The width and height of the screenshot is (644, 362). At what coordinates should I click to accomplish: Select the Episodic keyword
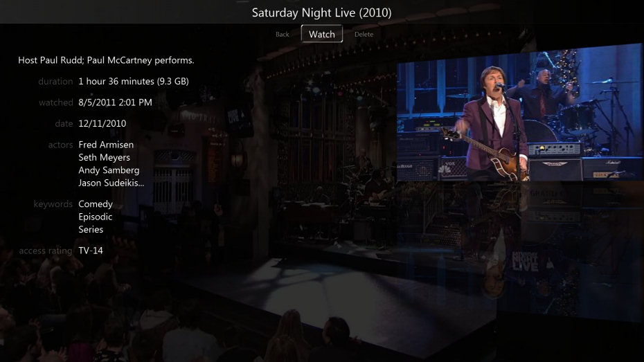[x=96, y=217]
